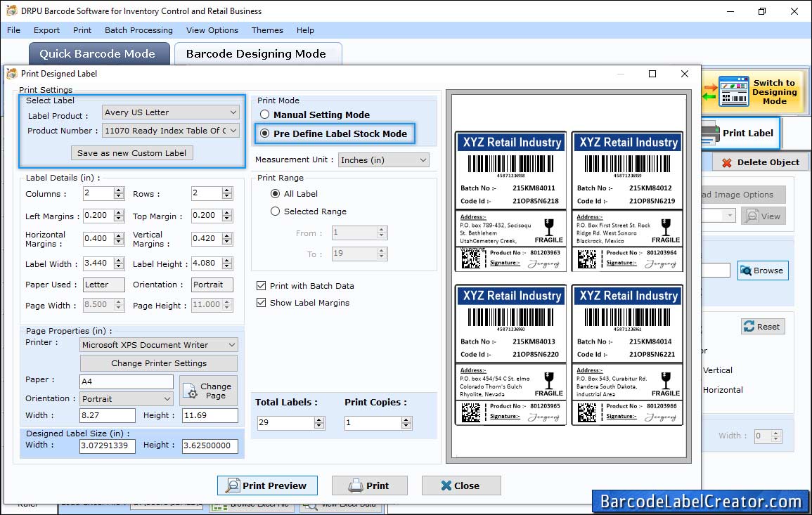The height and width of the screenshot is (515, 812).
Task: Decrease Vertical Margins stepper down
Action: [x=227, y=242]
